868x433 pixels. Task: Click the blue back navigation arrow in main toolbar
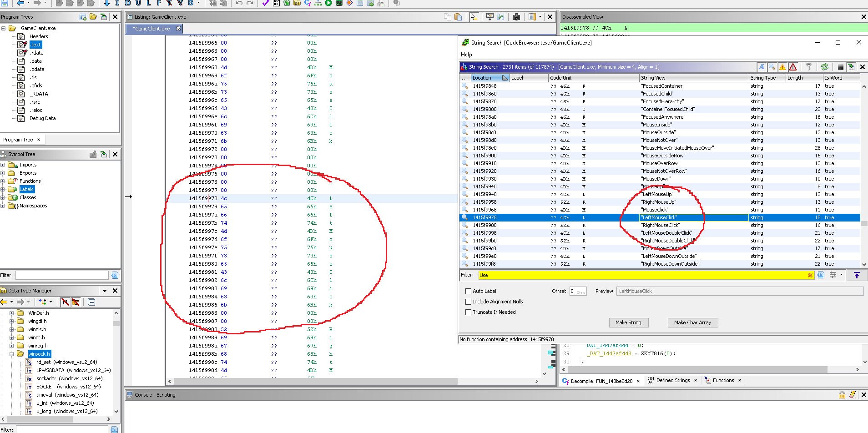[x=20, y=3]
